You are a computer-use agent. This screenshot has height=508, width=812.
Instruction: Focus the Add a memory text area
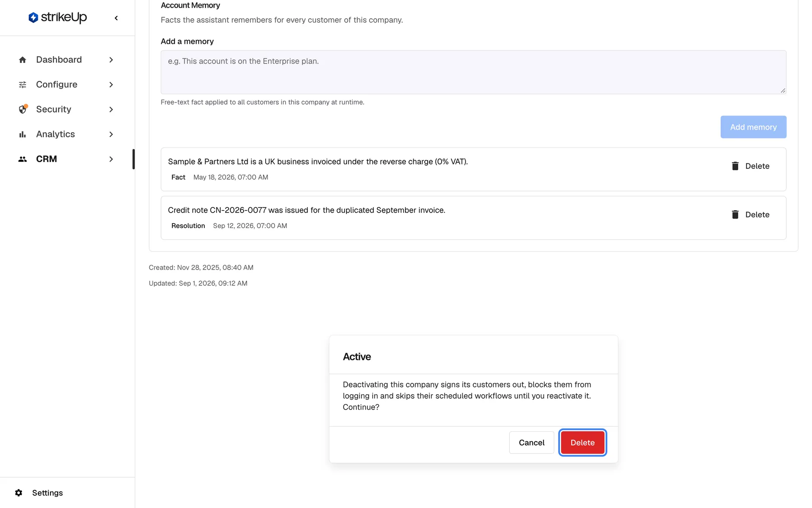point(473,72)
